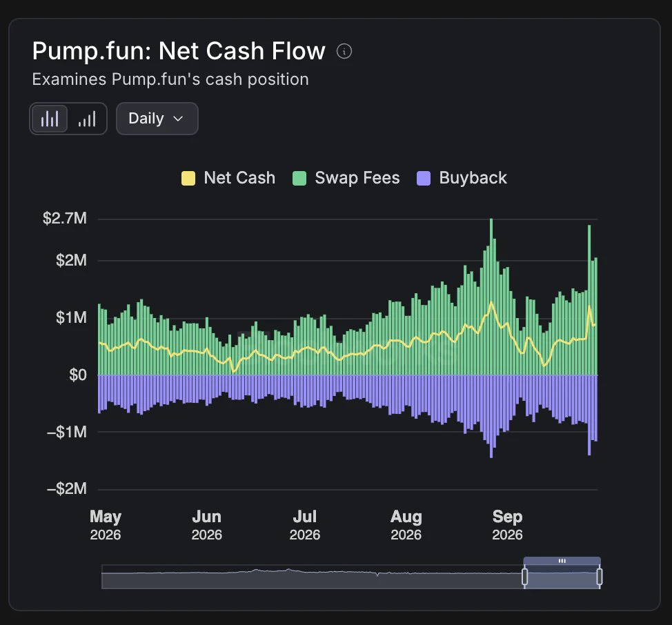
Task: Toggle the Buyback legend series
Action: tap(462, 178)
